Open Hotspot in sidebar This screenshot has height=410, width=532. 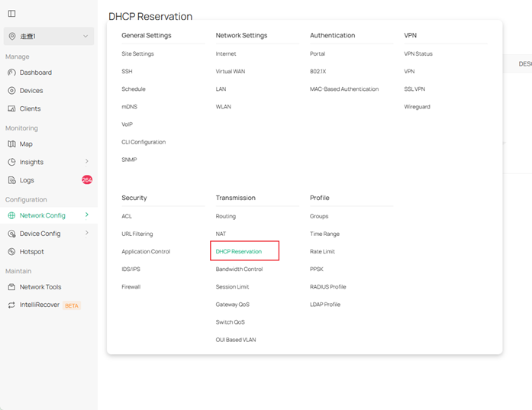tap(32, 252)
